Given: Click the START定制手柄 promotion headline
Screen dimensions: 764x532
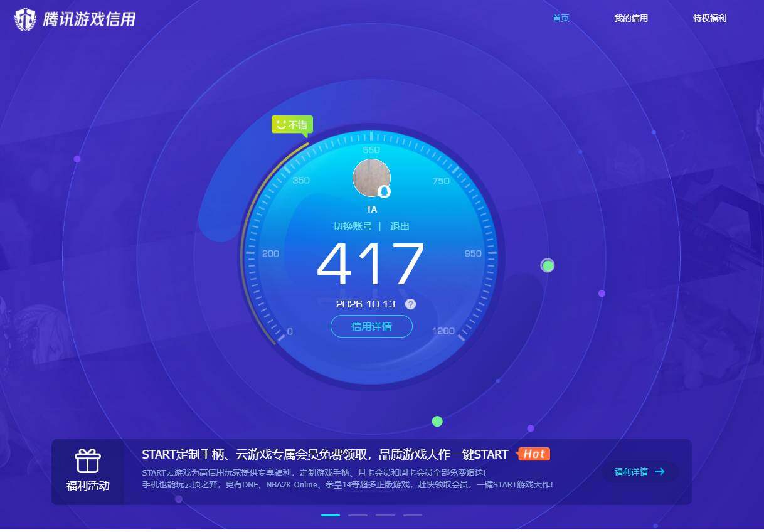Looking at the screenshot, I should 325,454.
